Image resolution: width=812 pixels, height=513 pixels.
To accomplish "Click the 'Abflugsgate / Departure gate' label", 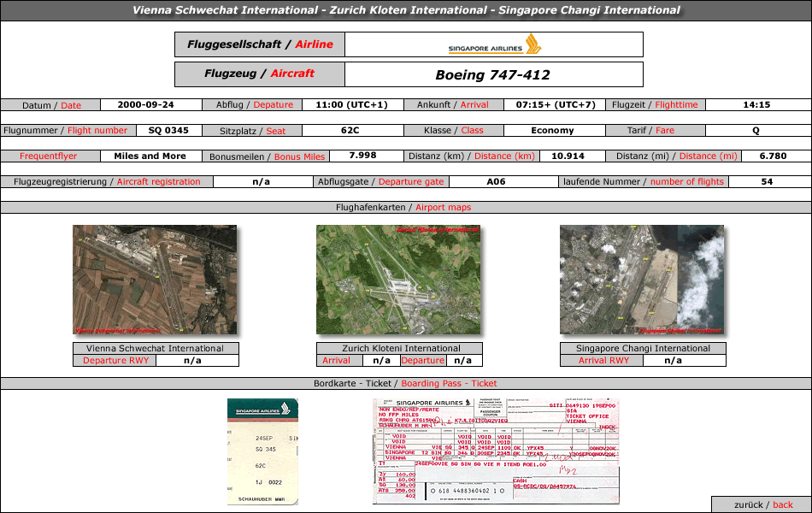I will pyautogui.click(x=381, y=182).
